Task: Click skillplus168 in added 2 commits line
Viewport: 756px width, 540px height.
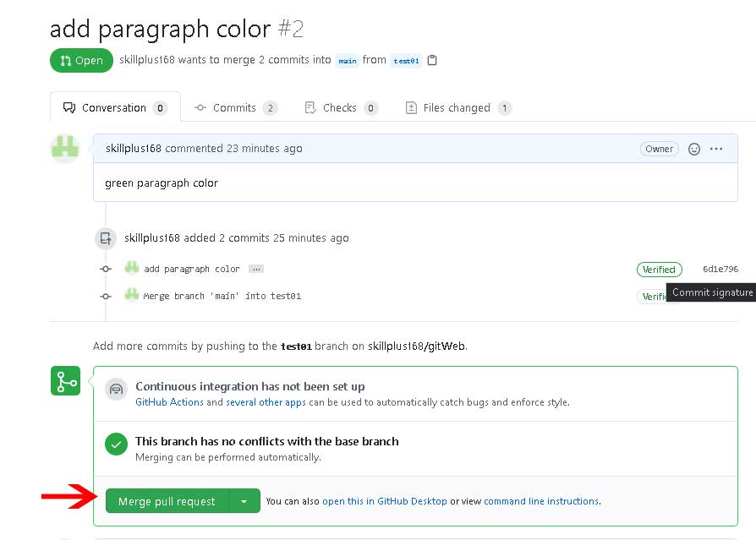Action: (152, 238)
